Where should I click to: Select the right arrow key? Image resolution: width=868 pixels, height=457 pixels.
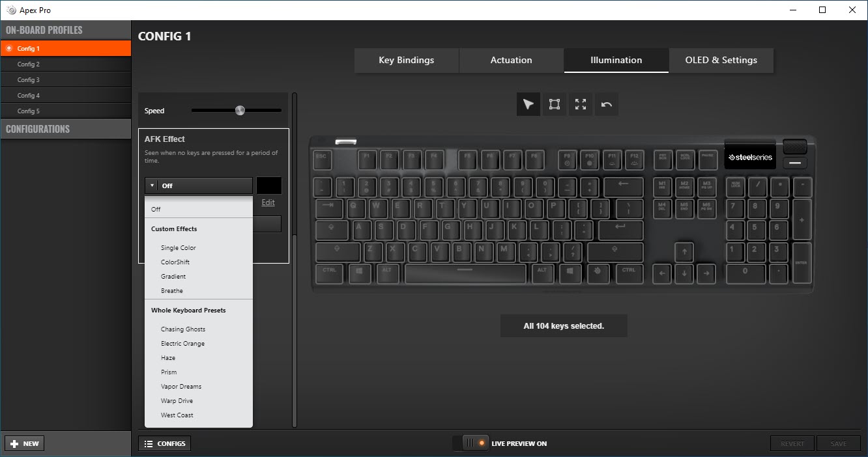click(x=706, y=273)
